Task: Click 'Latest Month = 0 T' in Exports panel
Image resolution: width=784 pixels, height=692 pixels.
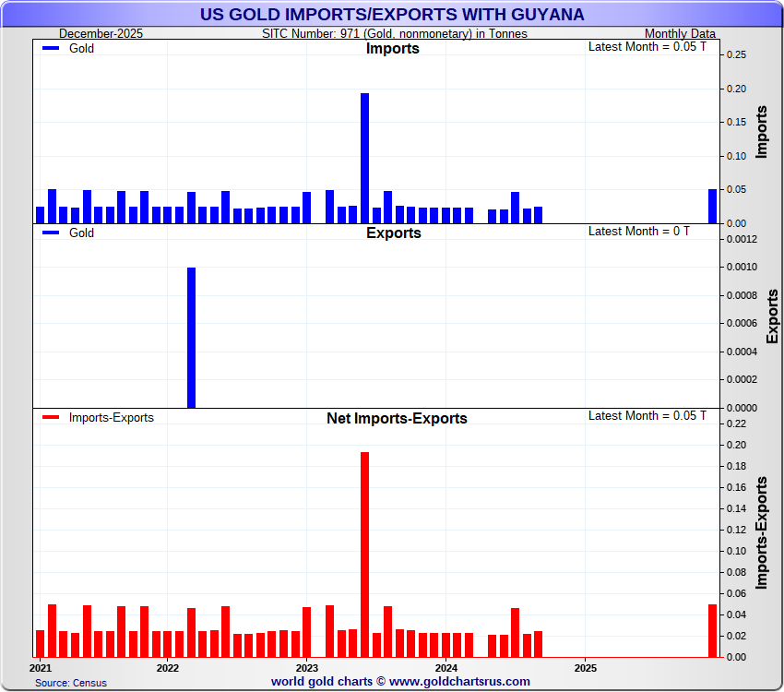Action: point(638,231)
